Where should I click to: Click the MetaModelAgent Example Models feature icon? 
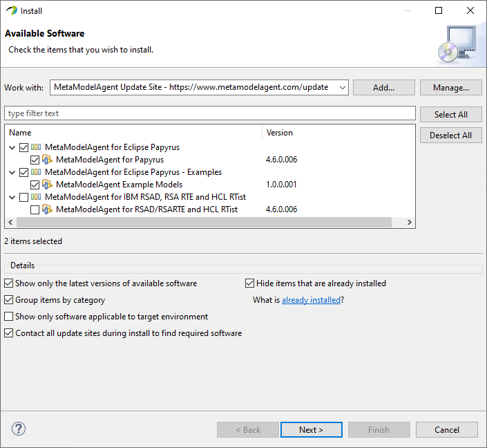(x=47, y=185)
